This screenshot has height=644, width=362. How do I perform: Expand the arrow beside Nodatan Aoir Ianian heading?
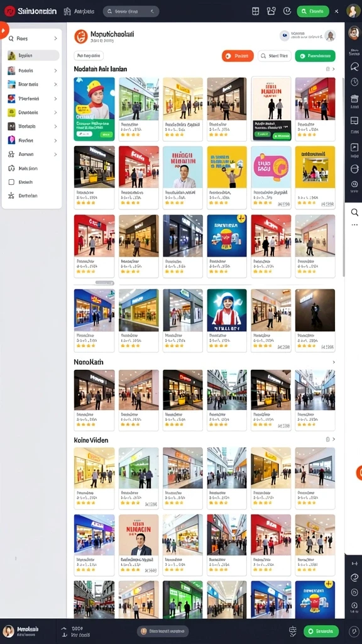(x=334, y=69)
